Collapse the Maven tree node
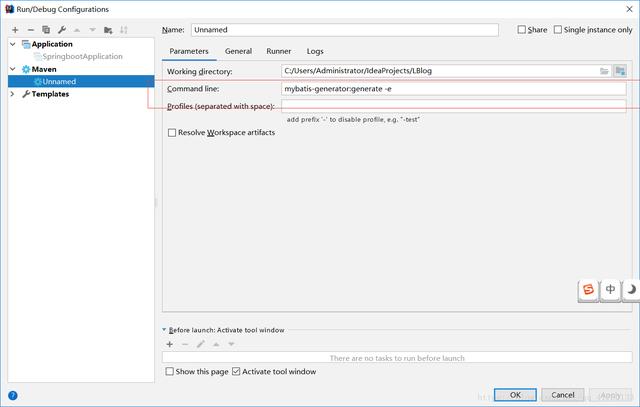The height and width of the screenshot is (407, 640). point(13,69)
